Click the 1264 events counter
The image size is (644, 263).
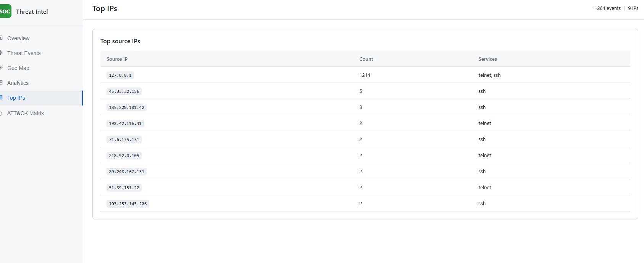tap(607, 8)
